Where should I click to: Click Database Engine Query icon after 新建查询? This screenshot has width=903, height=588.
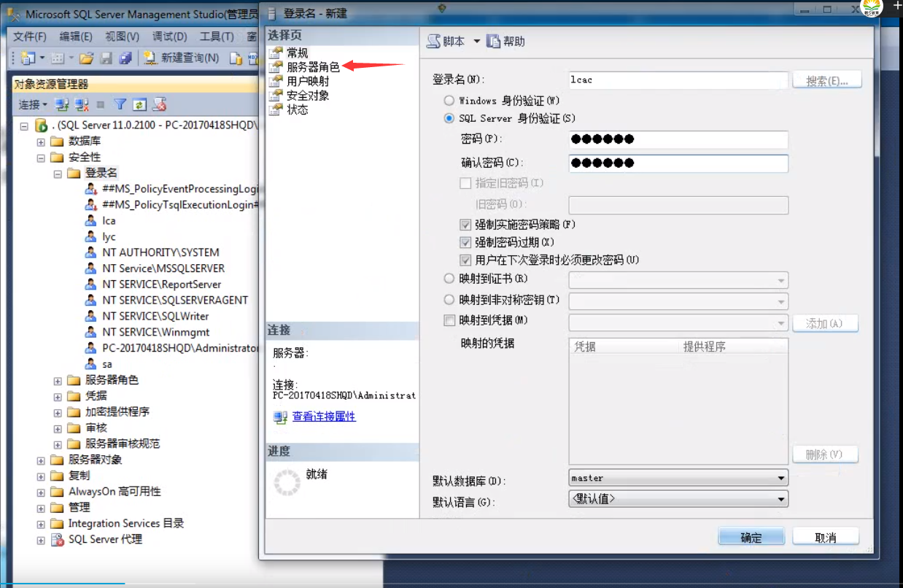(x=236, y=58)
